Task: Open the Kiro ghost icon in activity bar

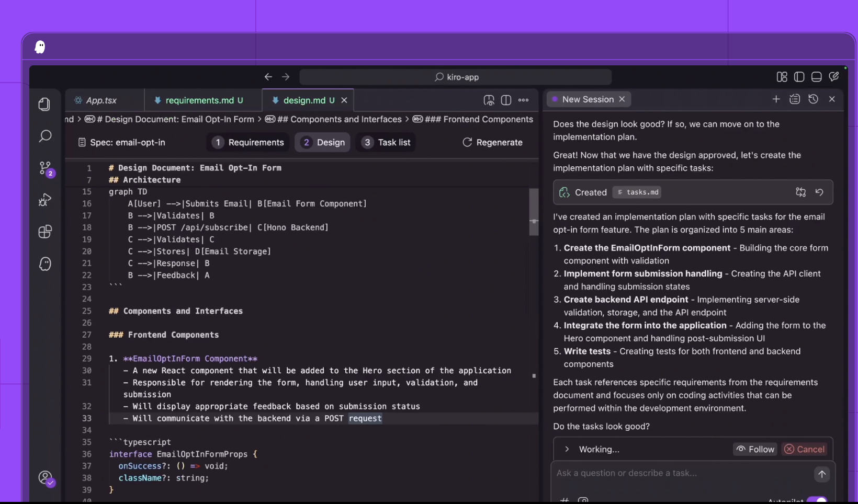Action: pos(45,264)
